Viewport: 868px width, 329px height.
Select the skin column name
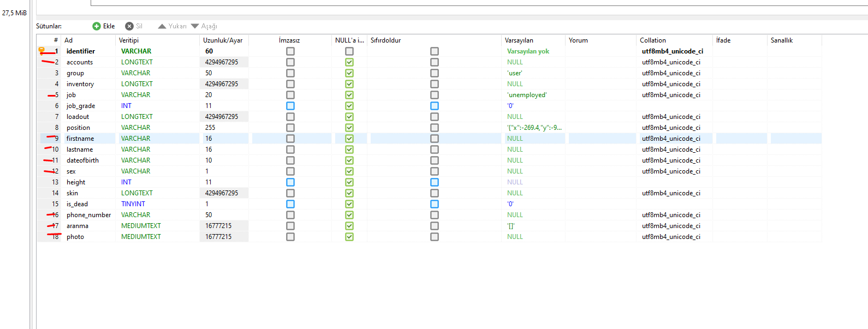tap(72, 193)
